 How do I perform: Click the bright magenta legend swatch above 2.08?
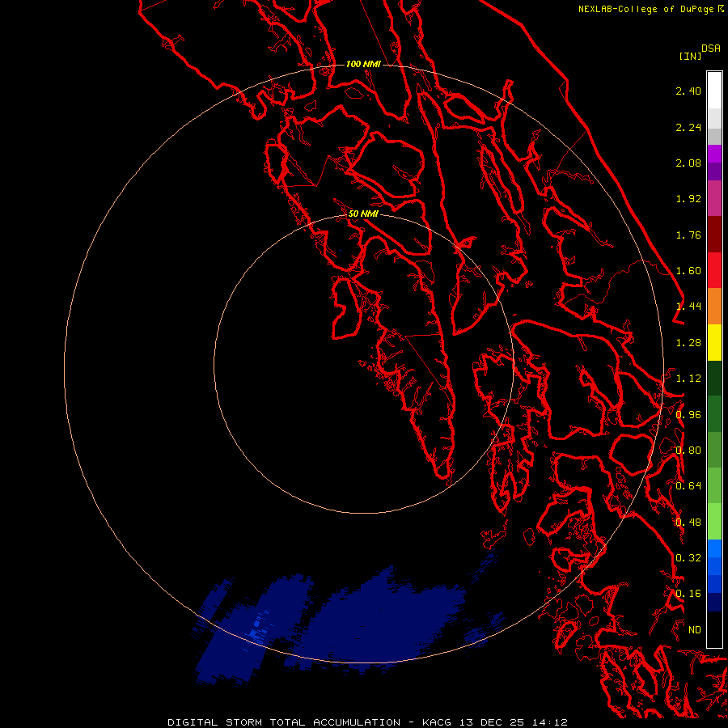click(714, 154)
